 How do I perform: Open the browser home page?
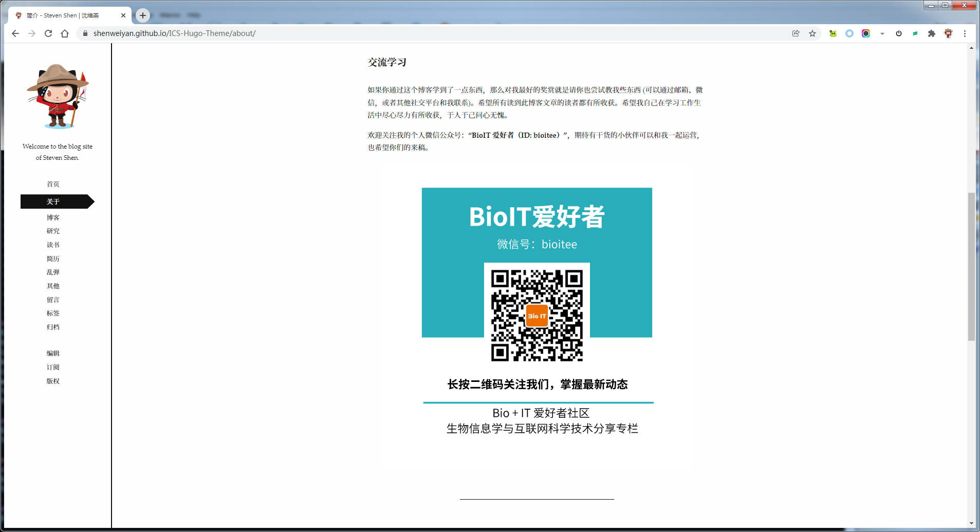pyautogui.click(x=65, y=33)
